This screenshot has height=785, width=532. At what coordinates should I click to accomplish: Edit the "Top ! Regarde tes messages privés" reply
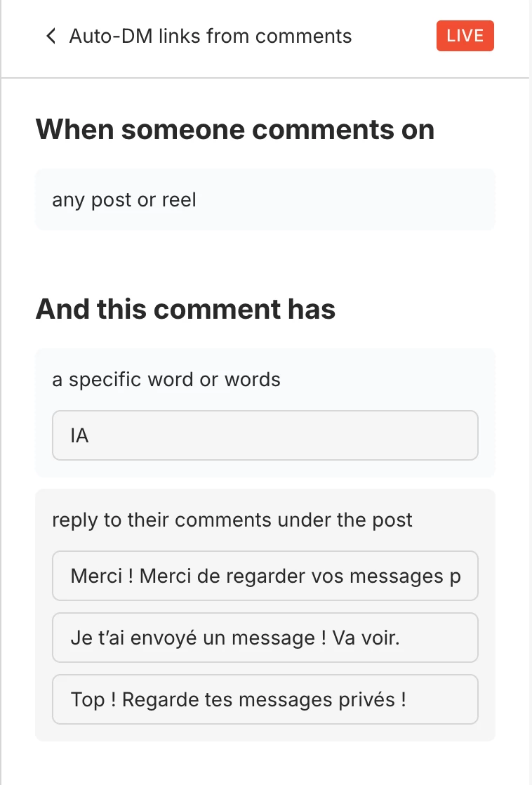[265, 700]
